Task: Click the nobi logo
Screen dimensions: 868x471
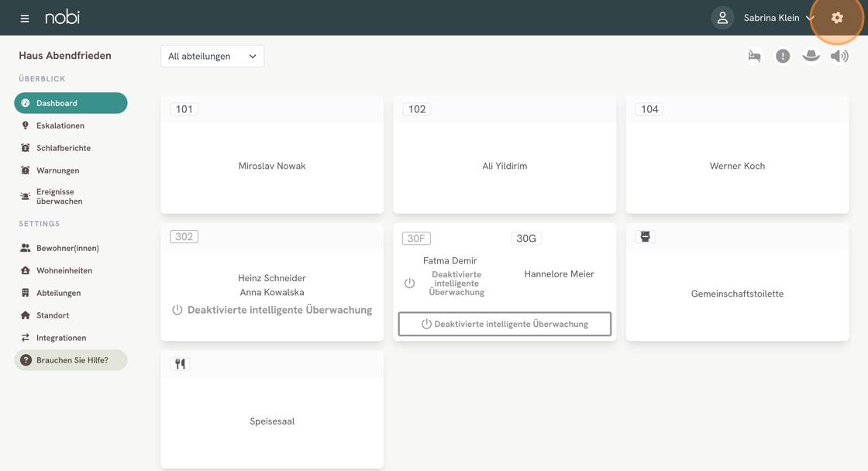Action: 62,17
